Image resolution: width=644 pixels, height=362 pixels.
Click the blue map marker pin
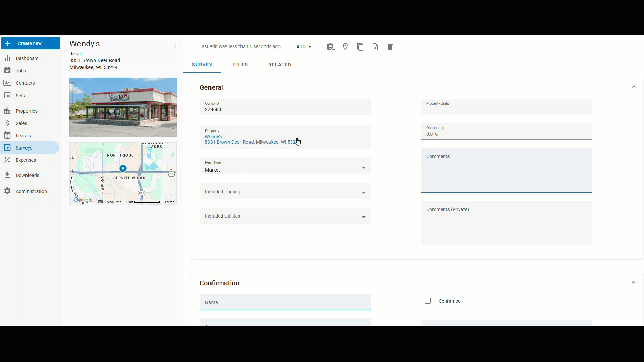[x=123, y=168]
